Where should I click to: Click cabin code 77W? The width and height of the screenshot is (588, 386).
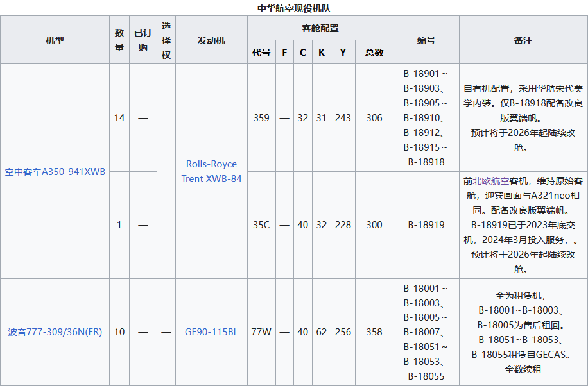[261, 332]
